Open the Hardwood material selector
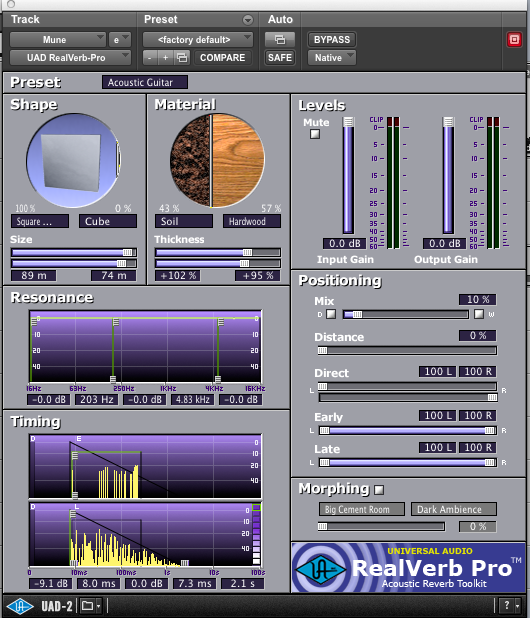The image size is (530, 618). (x=252, y=221)
